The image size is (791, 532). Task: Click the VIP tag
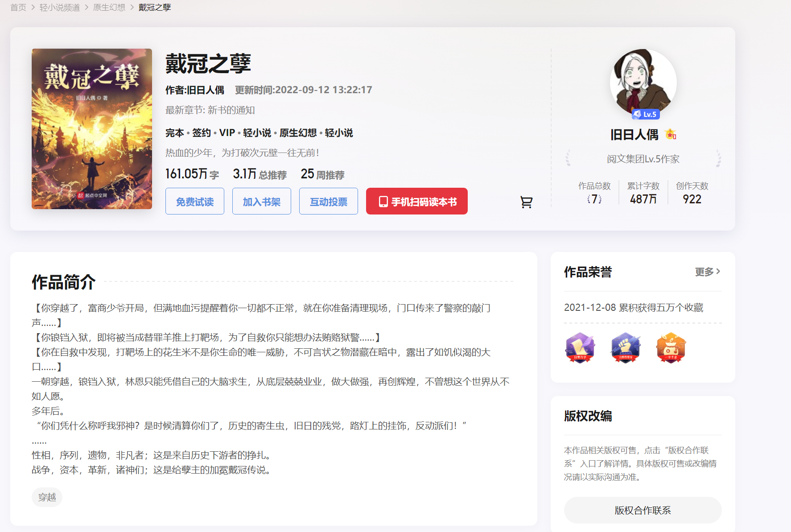point(227,133)
